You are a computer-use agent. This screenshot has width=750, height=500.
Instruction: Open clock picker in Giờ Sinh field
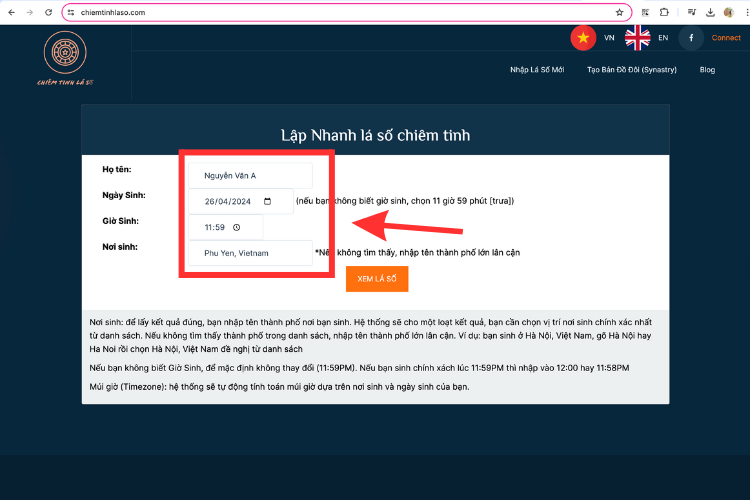pyautogui.click(x=236, y=227)
